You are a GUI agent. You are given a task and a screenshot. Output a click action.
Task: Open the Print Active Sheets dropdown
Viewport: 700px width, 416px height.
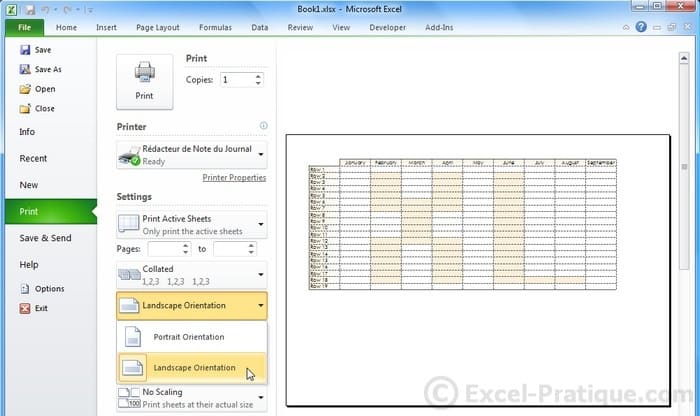[x=192, y=225]
